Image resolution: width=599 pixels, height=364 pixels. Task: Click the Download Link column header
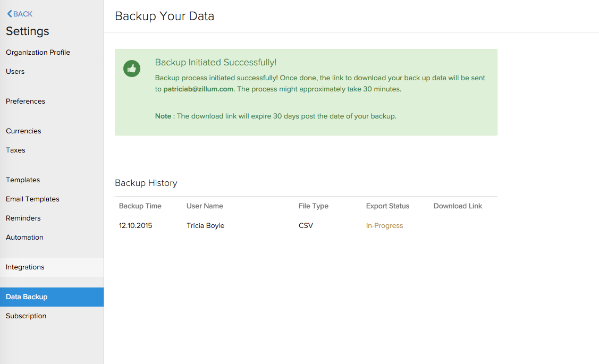point(458,206)
